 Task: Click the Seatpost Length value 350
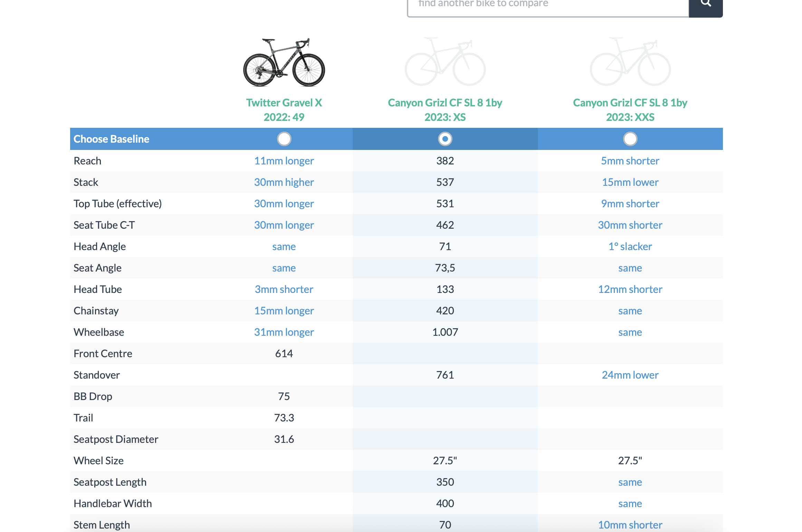click(445, 482)
